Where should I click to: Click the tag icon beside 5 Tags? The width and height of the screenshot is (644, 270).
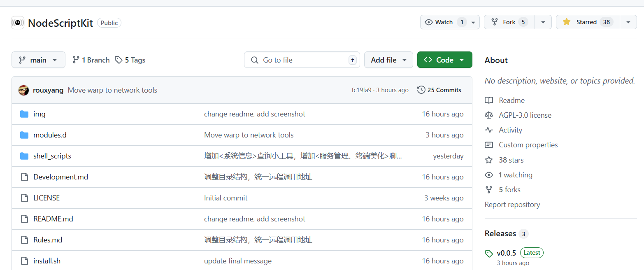[x=119, y=60]
